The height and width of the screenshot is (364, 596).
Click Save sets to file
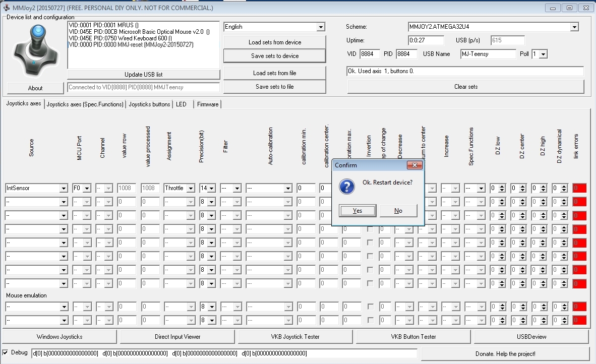[x=275, y=87]
